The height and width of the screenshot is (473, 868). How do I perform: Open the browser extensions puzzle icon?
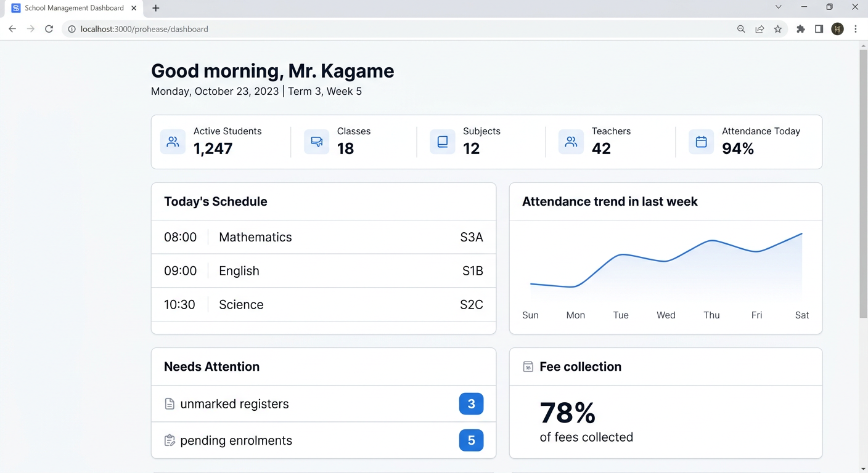801,29
